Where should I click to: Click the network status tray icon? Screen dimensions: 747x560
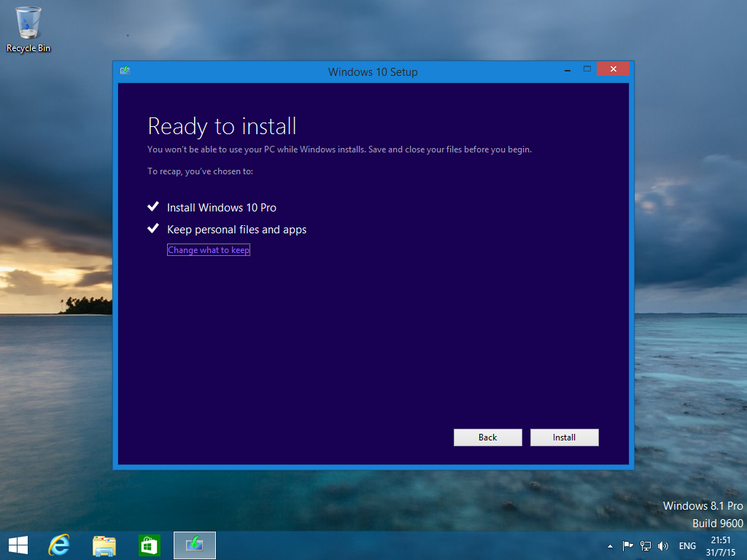tap(646, 546)
